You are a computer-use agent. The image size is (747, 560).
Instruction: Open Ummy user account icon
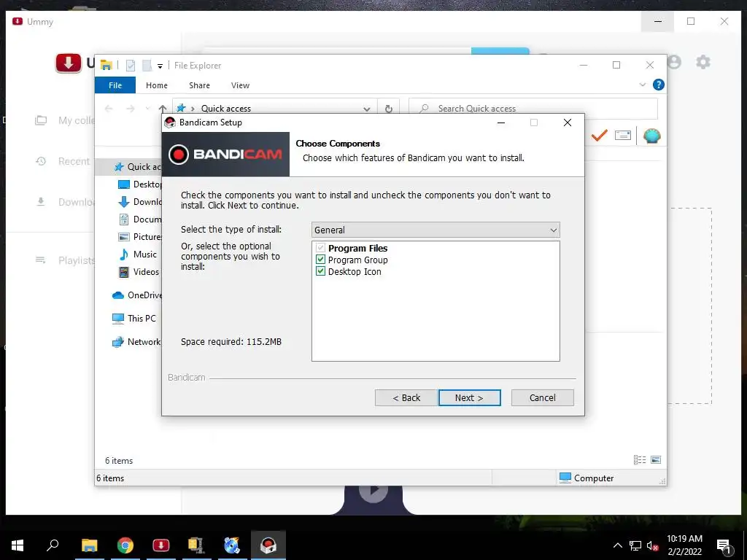(x=674, y=62)
